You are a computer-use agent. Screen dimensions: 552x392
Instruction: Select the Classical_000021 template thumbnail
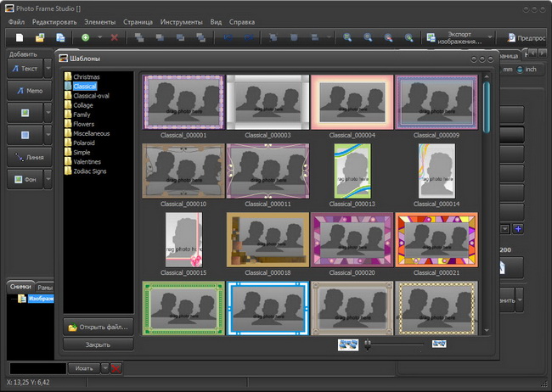point(437,240)
